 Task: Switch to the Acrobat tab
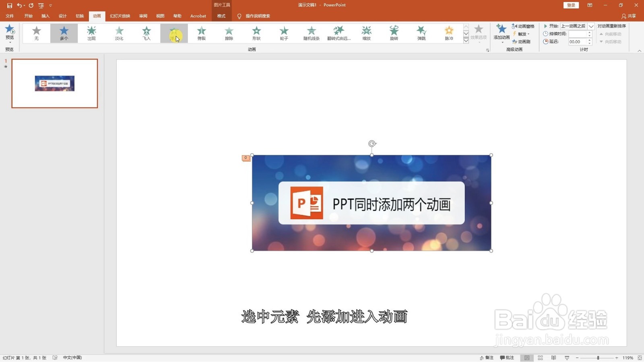click(198, 16)
